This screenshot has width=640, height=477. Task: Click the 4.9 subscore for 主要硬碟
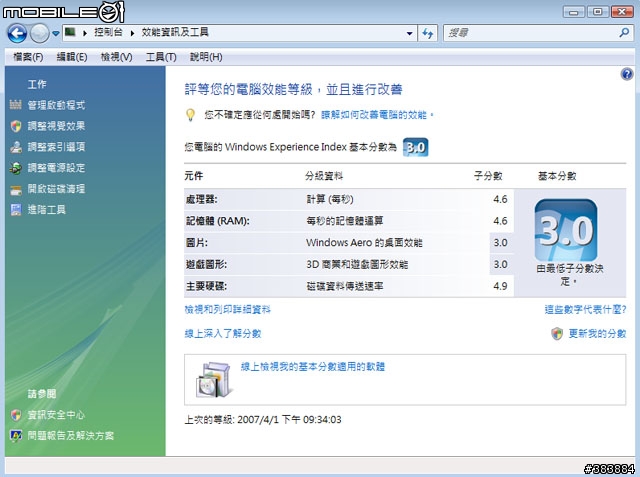(x=500, y=286)
